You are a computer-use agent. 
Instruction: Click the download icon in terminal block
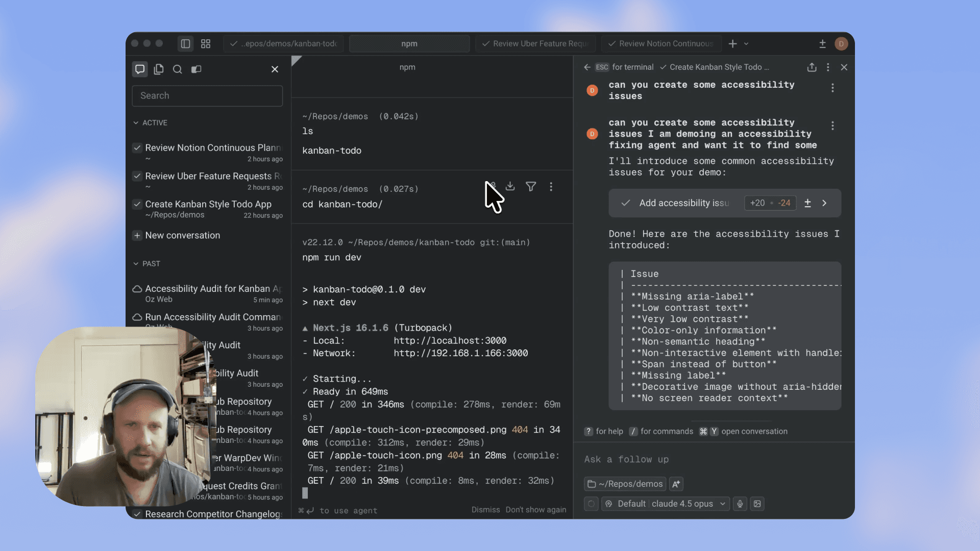510,187
